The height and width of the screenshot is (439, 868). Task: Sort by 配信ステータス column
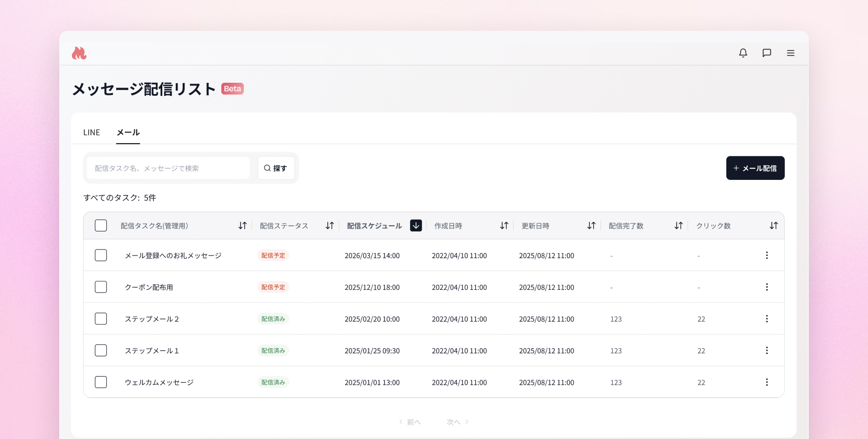[x=330, y=226]
